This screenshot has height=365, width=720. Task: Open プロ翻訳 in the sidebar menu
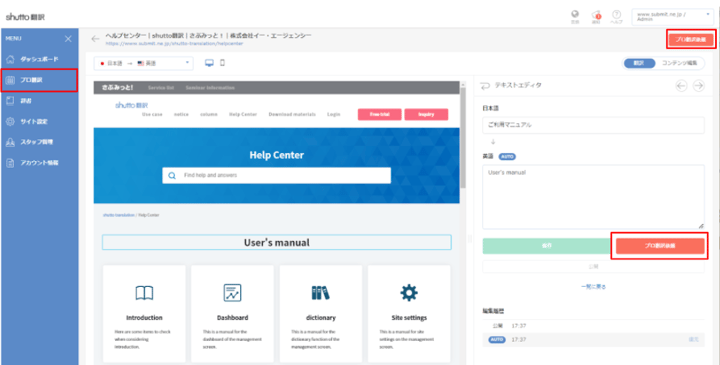(39, 80)
